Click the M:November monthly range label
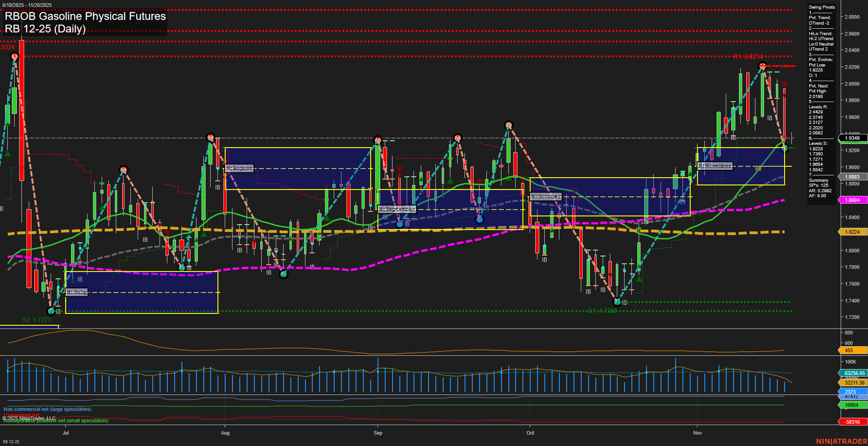This screenshot has width=868, height=446. tap(715, 166)
